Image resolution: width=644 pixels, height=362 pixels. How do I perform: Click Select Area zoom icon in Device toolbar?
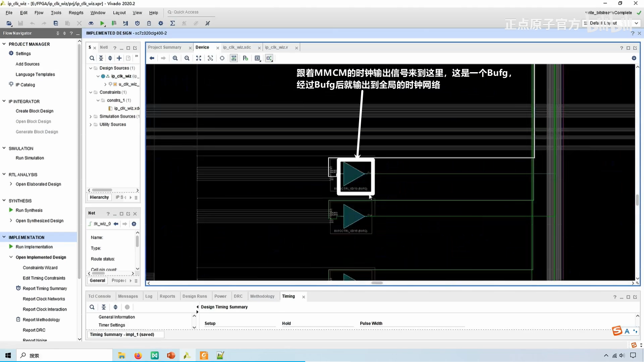210,58
